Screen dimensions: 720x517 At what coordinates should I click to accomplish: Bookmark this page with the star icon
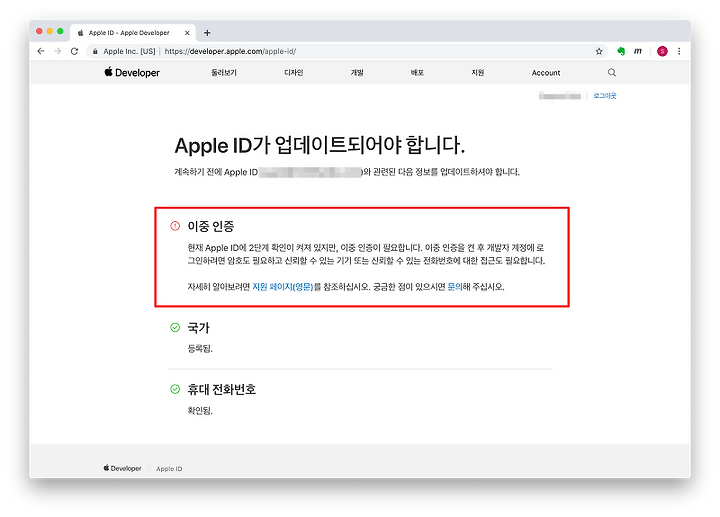pos(599,51)
